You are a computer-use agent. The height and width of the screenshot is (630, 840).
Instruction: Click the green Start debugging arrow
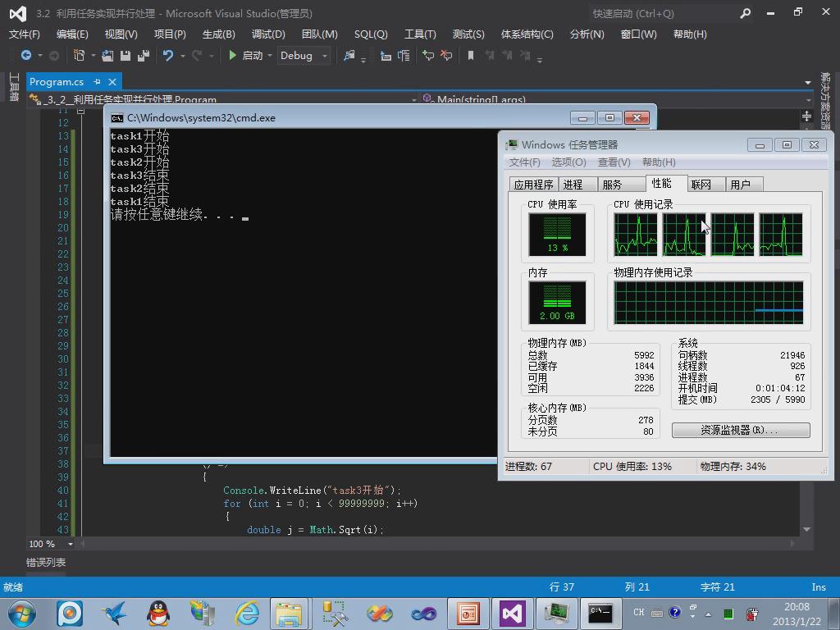click(232, 55)
